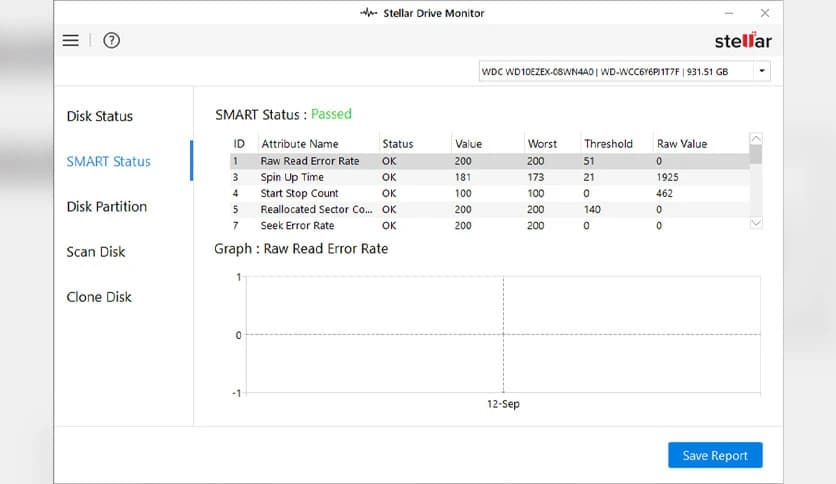Switch to Disk Status tab
836x484 pixels.
[100, 116]
